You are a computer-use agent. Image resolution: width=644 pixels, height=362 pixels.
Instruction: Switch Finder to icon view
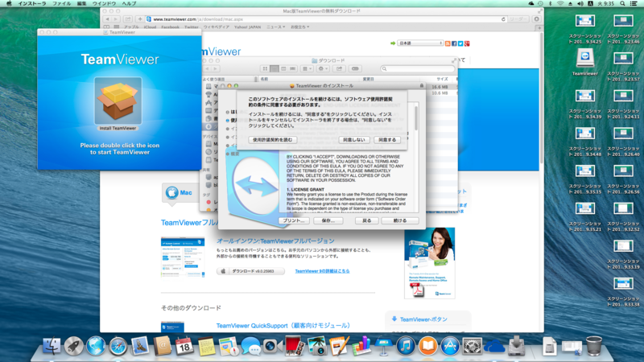pyautogui.click(x=265, y=68)
